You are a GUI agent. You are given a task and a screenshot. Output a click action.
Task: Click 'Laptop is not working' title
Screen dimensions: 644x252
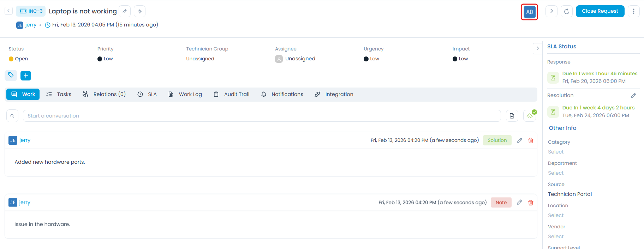coord(83,11)
